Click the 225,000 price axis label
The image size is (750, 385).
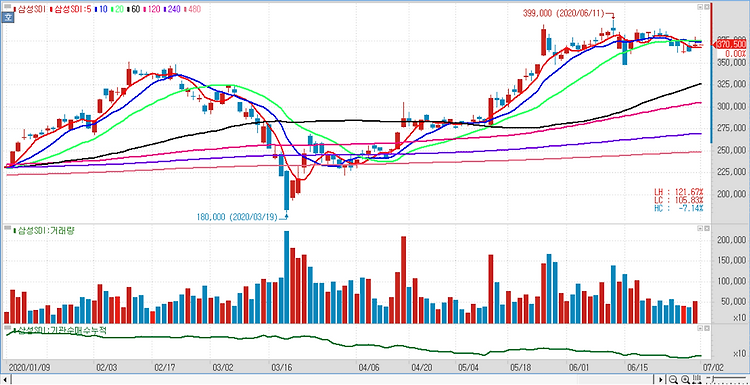pos(731,172)
